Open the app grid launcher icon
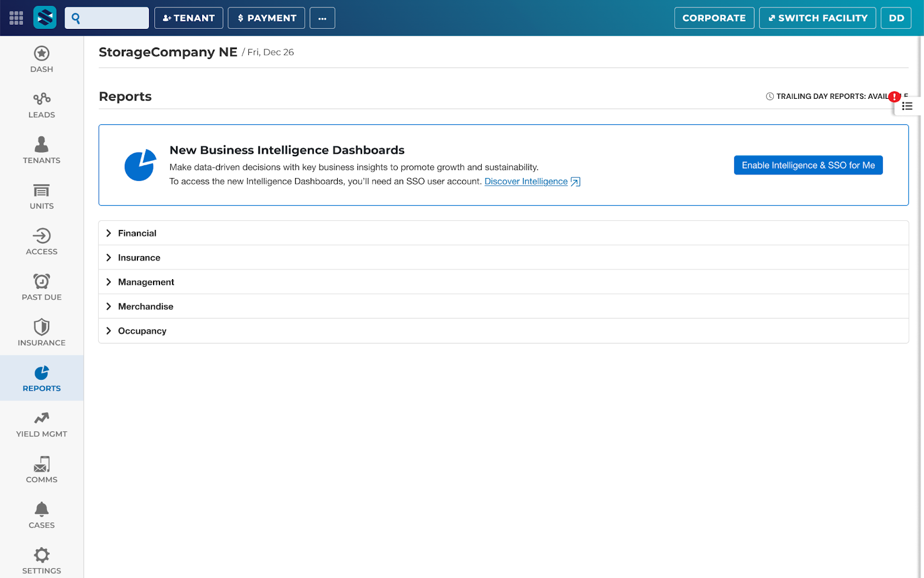The image size is (924, 578). coord(16,18)
